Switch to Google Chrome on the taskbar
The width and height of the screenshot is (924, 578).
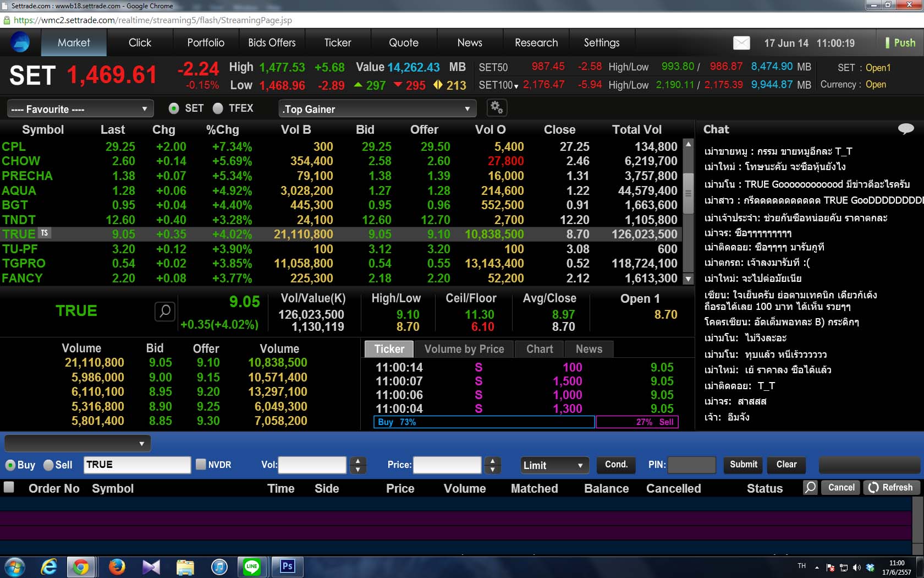click(x=81, y=566)
